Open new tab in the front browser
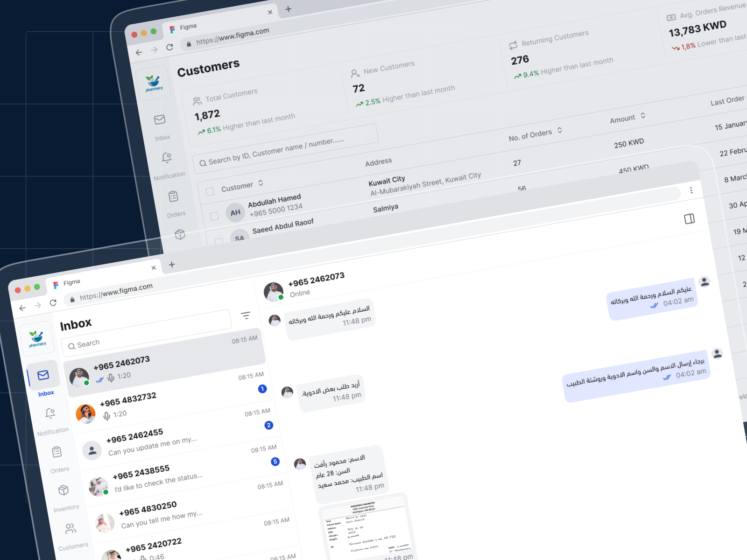 pos(172,265)
